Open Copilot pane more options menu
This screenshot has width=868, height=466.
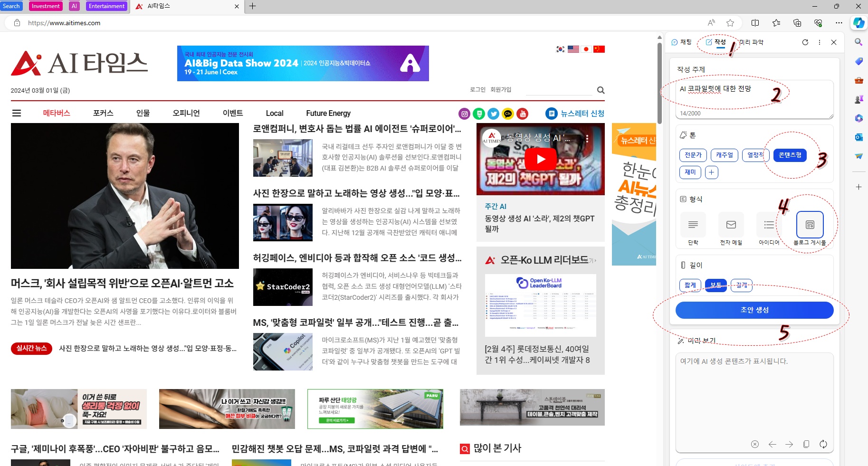pyautogui.click(x=820, y=42)
